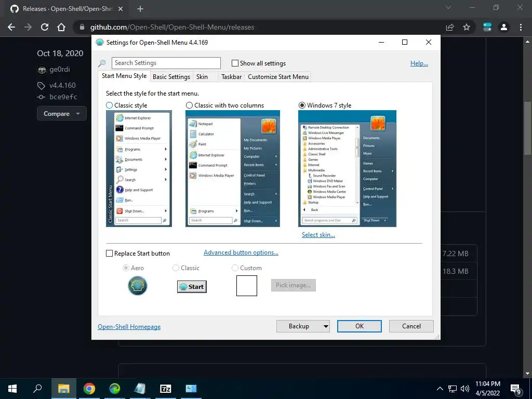Open the Backup dropdown arrow
532x399 pixels.
coord(326,326)
